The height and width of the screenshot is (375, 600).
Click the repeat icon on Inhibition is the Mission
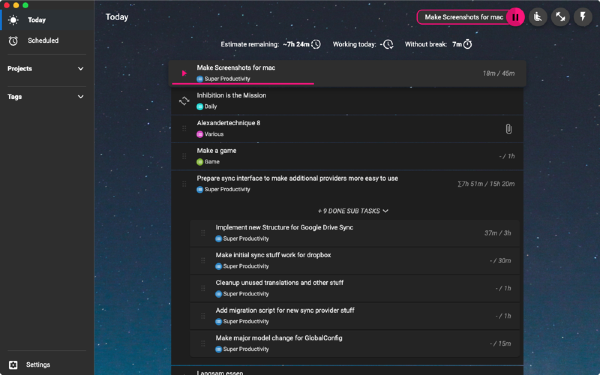pos(184,101)
